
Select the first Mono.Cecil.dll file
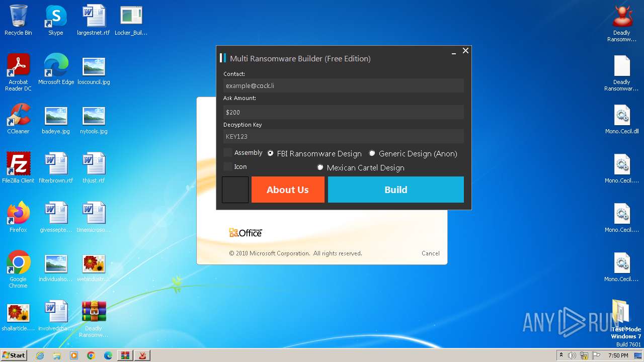tap(622, 119)
